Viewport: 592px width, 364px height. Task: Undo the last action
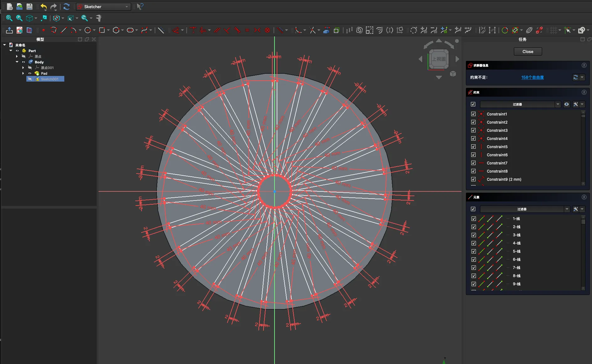tap(44, 7)
